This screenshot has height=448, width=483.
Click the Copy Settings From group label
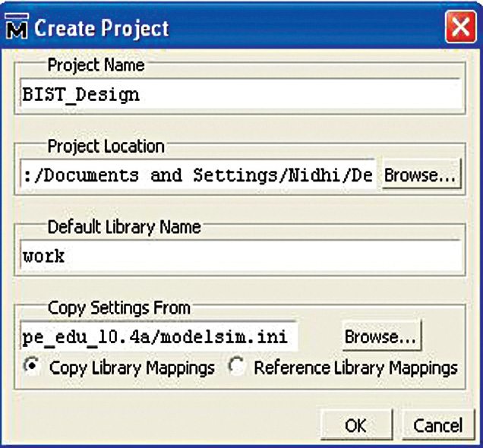click(118, 308)
